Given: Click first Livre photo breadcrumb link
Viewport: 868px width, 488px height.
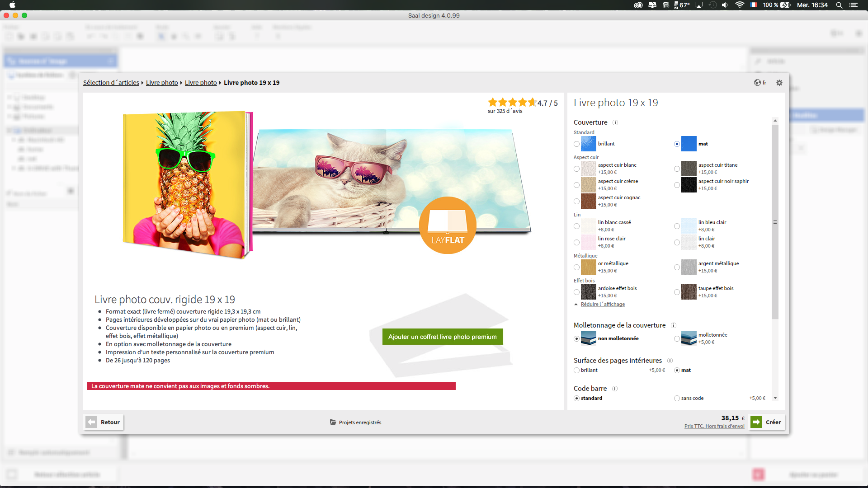Looking at the screenshot, I should (162, 83).
